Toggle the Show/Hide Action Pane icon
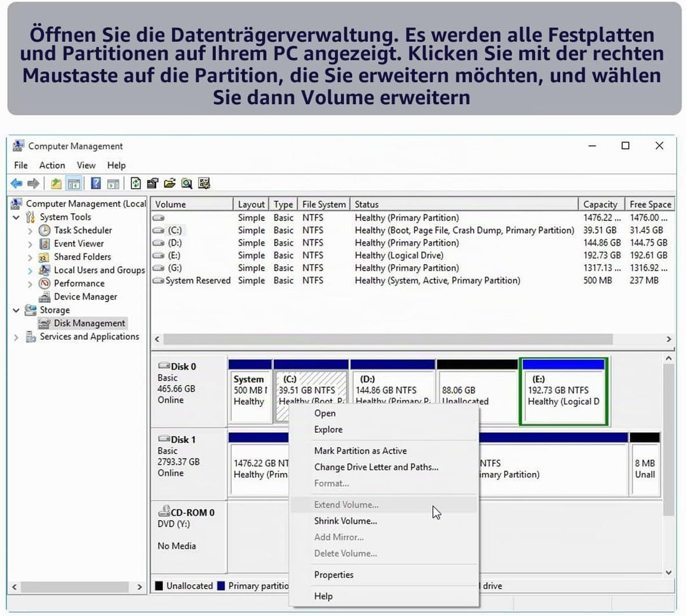The width and height of the screenshot is (686, 616). click(x=113, y=184)
